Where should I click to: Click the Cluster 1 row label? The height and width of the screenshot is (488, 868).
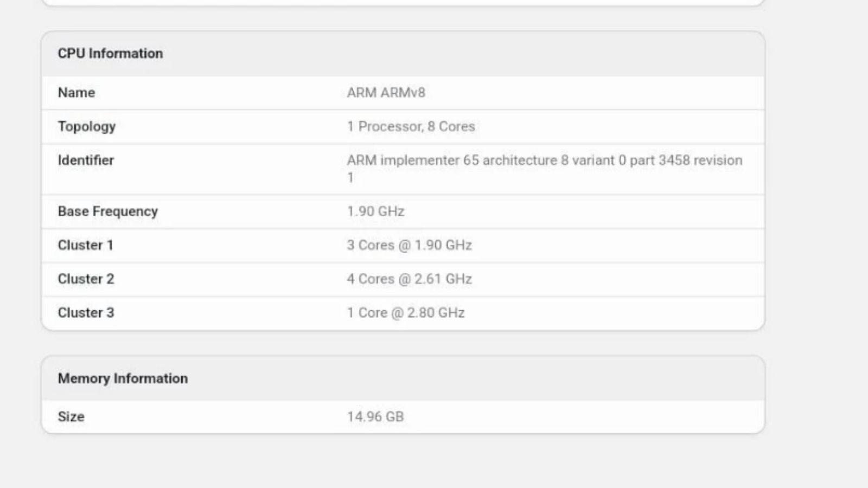click(85, 245)
